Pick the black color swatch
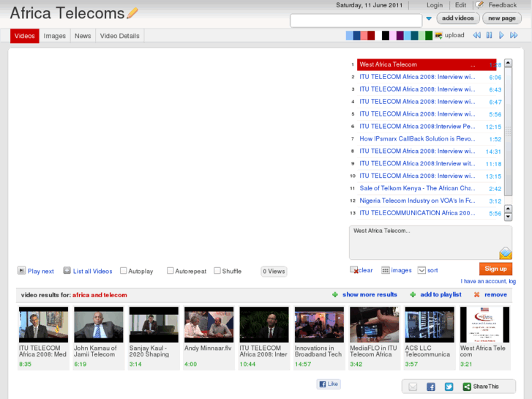The height and width of the screenshot is (399, 532). pos(386,35)
